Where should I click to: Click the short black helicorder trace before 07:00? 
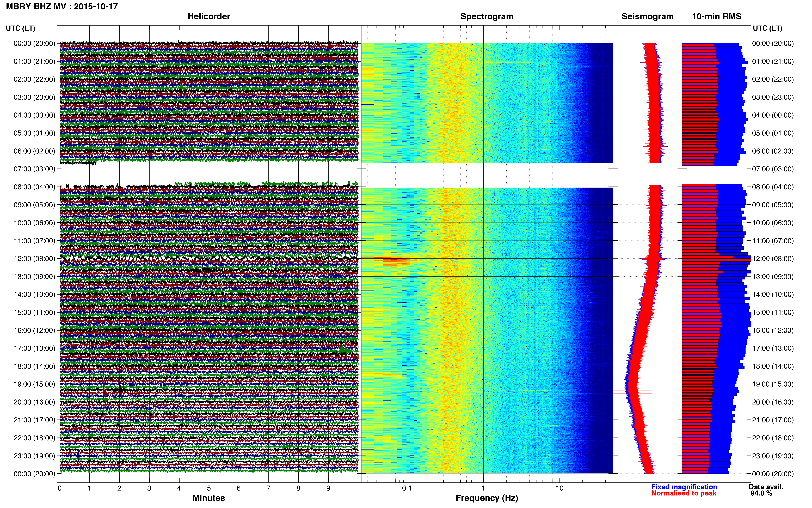pos(78,163)
